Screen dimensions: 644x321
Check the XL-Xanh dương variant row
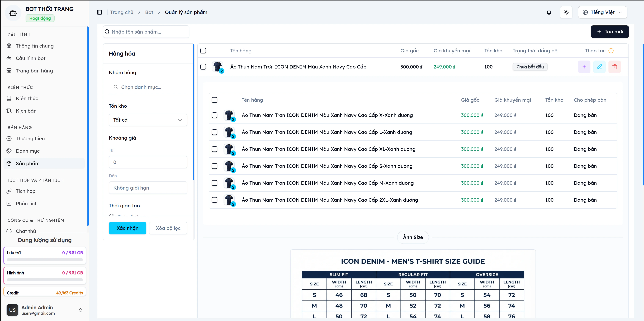coord(215,149)
